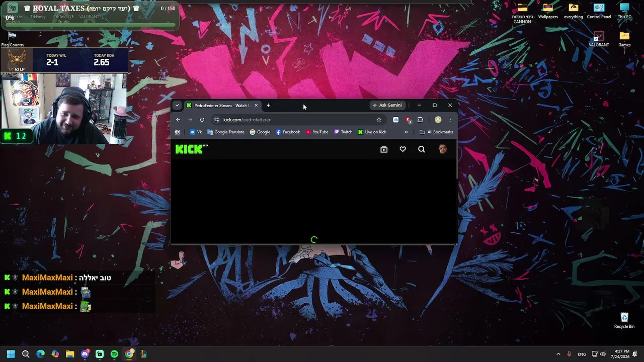Select the Recycle Bin desktop icon
Image resolution: width=644 pixels, height=362 pixels.
tap(624, 321)
